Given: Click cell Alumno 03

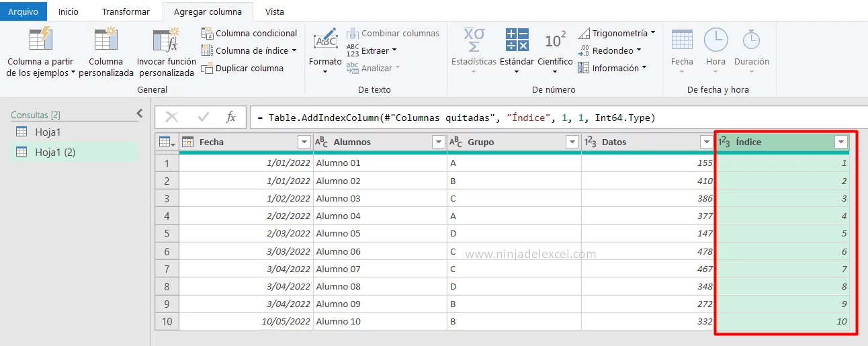Looking at the screenshot, I should (380, 198).
